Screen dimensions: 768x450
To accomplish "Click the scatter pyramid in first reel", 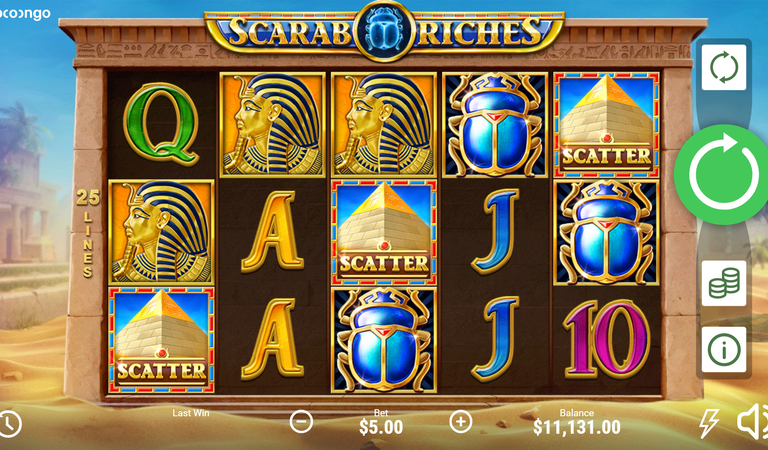I will point(161,340).
